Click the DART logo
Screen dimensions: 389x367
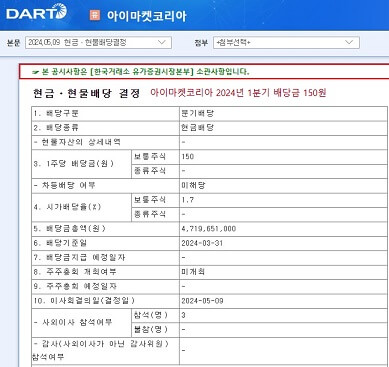36,12
